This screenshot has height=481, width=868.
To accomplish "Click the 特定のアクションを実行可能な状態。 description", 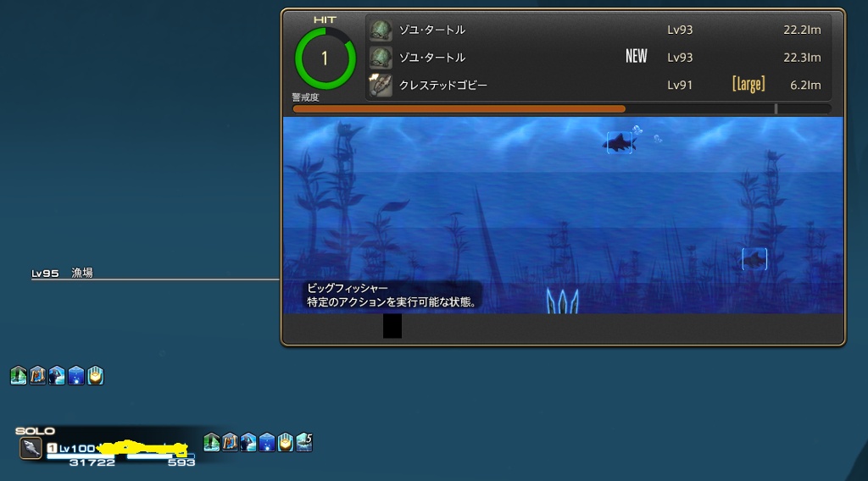I will pyautogui.click(x=392, y=301).
